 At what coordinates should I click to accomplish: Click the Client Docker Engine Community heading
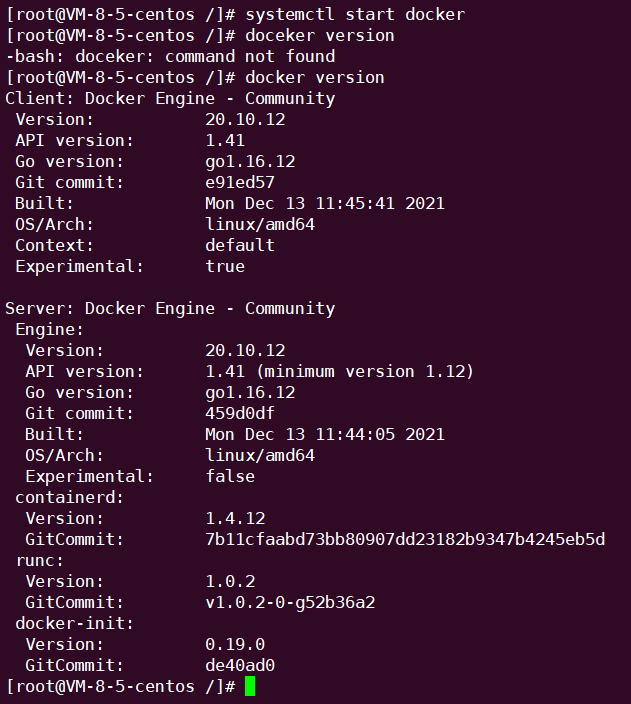170,99
